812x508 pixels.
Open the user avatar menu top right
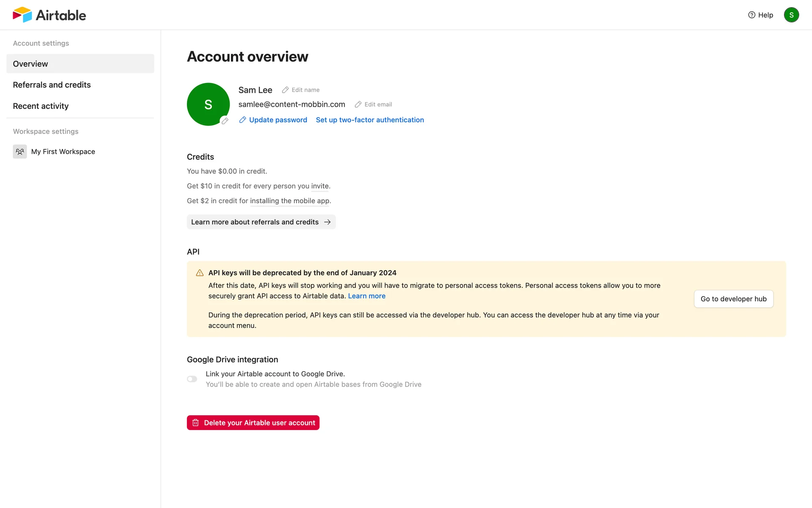click(791, 15)
